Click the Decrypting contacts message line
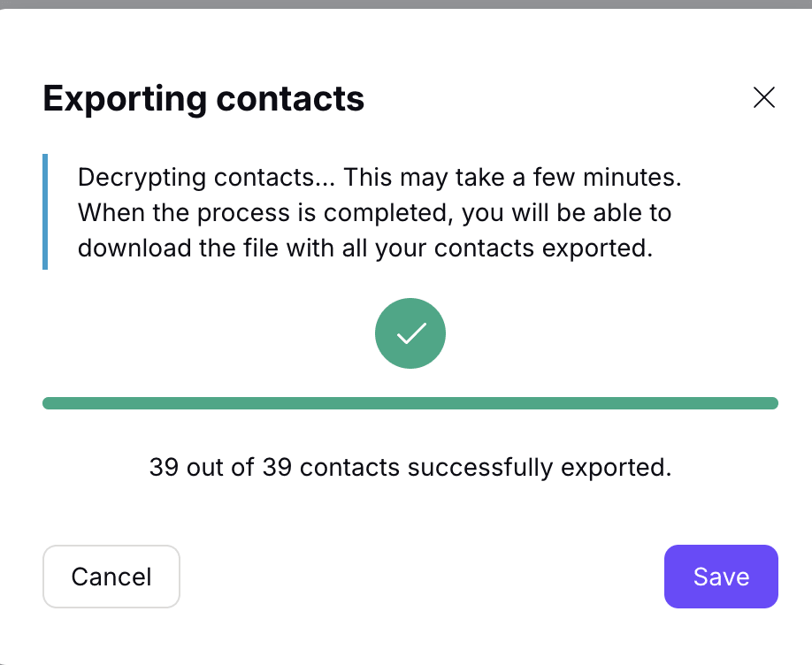This screenshot has width=812, height=665. pos(379,178)
